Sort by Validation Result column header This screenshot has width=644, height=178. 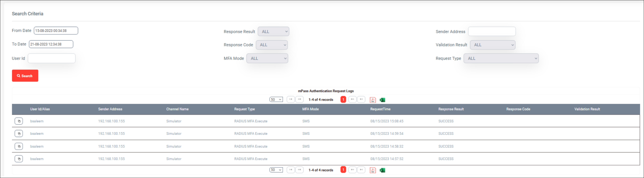[587, 109]
